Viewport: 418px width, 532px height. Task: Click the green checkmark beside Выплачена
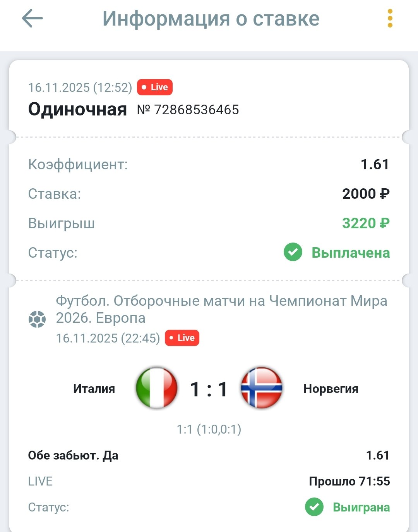[293, 253]
